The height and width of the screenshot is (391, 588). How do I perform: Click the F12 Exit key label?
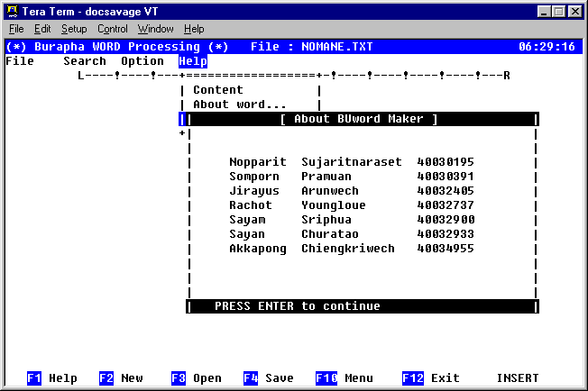(x=431, y=377)
